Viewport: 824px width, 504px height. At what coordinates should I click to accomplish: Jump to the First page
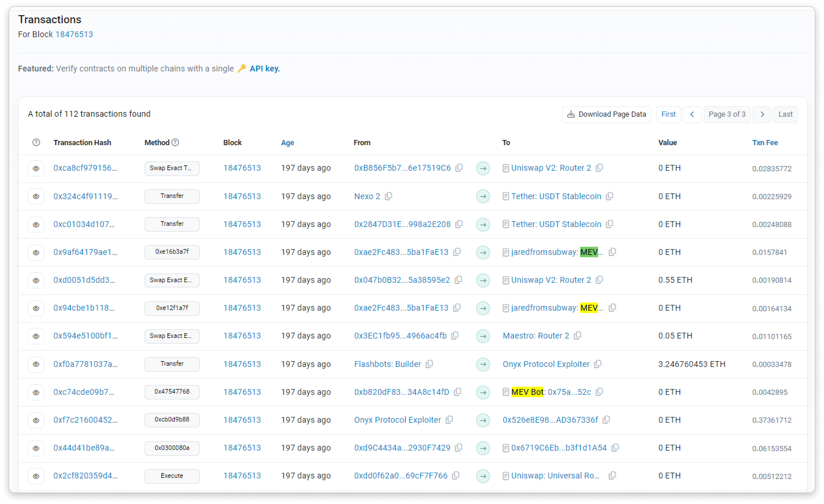pyautogui.click(x=668, y=114)
